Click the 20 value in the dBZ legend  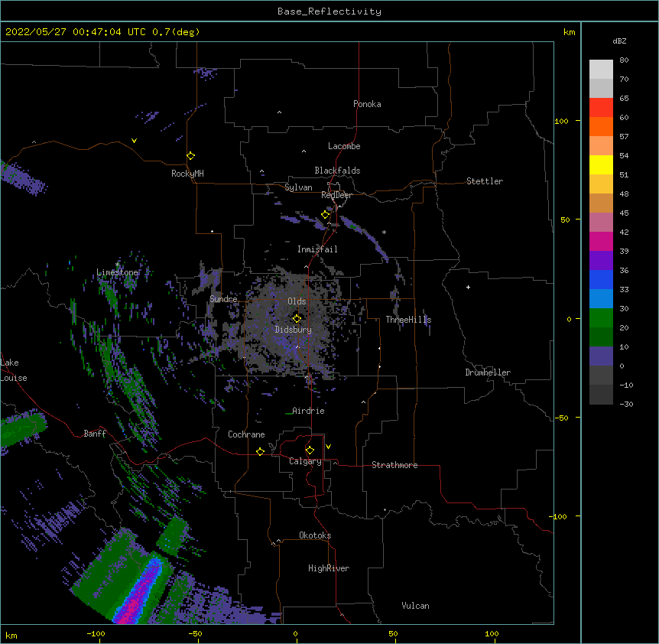pyautogui.click(x=624, y=328)
